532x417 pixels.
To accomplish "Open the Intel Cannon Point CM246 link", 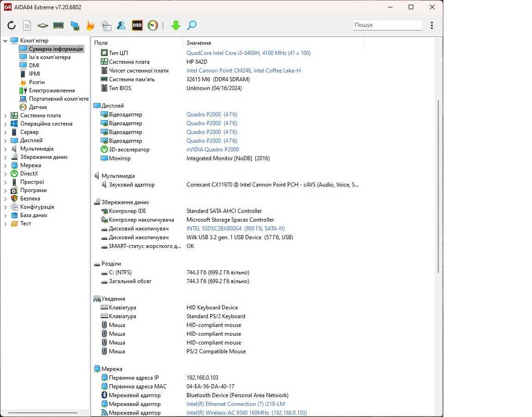I will [x=243, y=71].
